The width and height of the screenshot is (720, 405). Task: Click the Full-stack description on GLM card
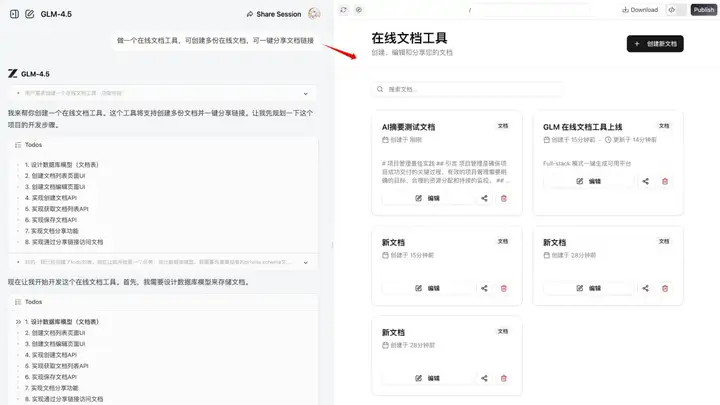coord(587,163)
